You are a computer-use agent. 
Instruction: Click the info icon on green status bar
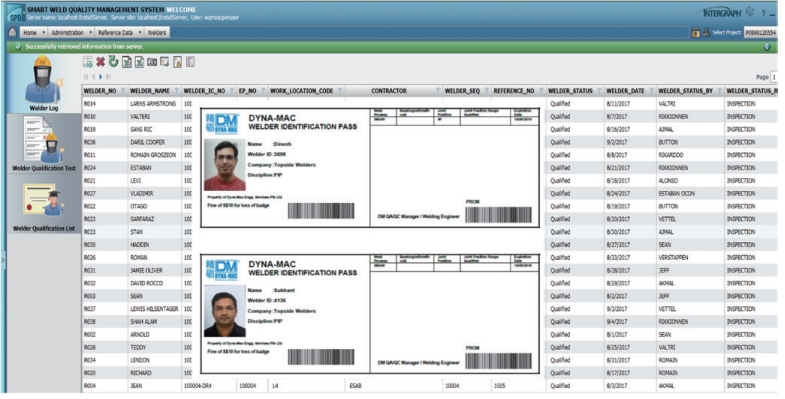pos(766,47)
